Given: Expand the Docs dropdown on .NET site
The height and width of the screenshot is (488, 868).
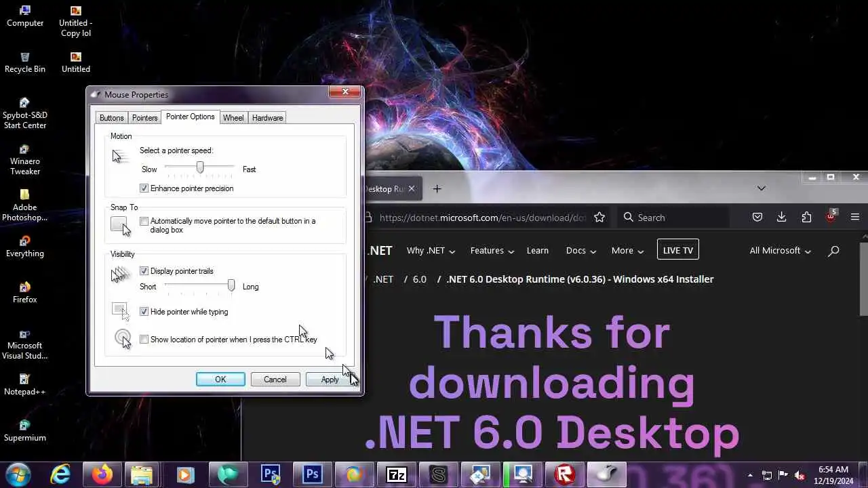Looking at the screenshot, I should click(x=581, y=251).
